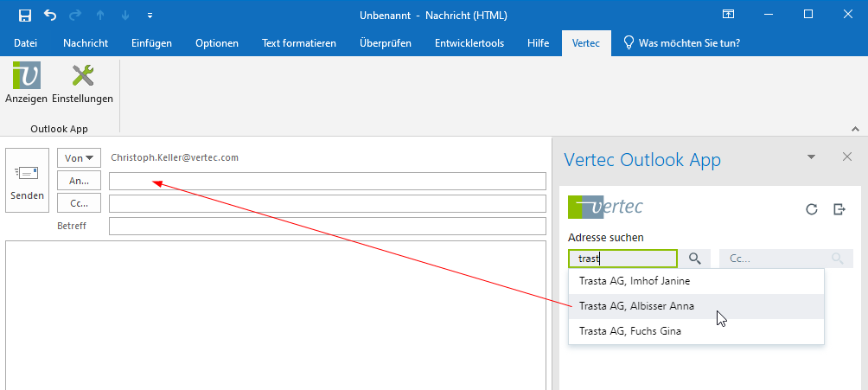Open the Quick Access Toolbar customize dropdown
The image size is (868, 390).
tap(150, 15)
